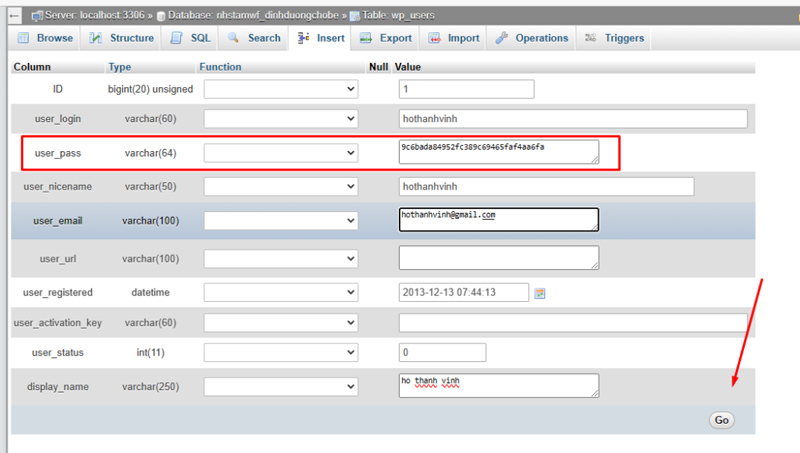This screenshot has height=453, width=800.
Task: Open the Import tab
Action: pyautogui.click(x=454, y=38)
